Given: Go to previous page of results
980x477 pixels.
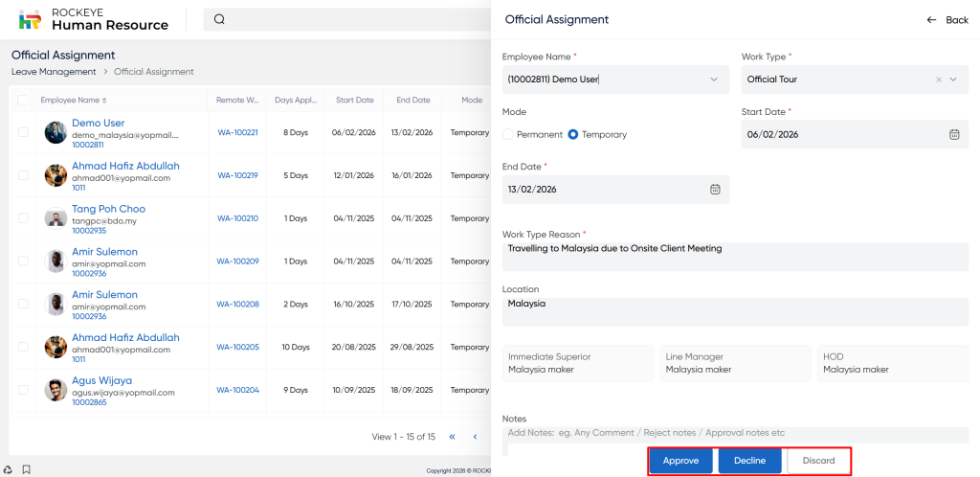Looking at the screenshot, I should point(475,437).
